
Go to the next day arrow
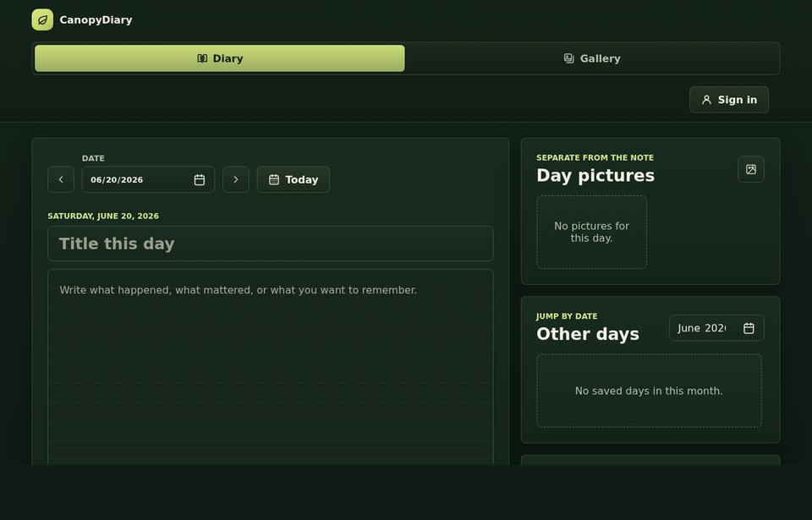[236, 180]
